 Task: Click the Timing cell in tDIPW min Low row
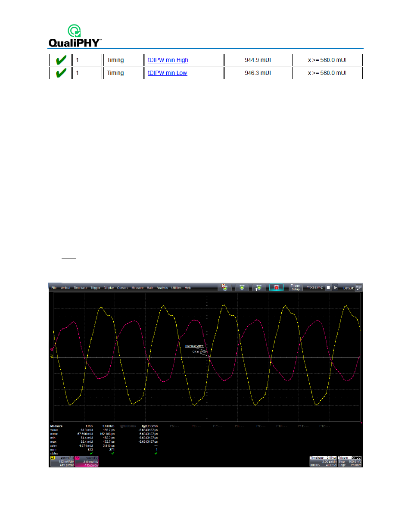(x=123, y=73)
